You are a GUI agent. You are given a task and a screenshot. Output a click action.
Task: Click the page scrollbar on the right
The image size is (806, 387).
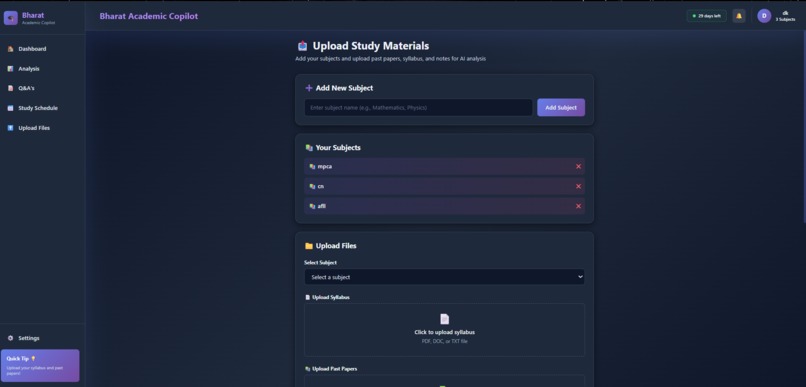pos(804,126)
